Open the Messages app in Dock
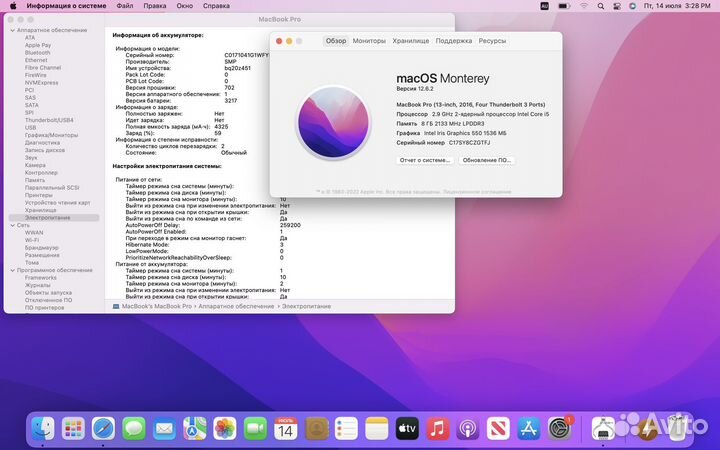This screenshot has width=720, height=450. pos(134,429)
